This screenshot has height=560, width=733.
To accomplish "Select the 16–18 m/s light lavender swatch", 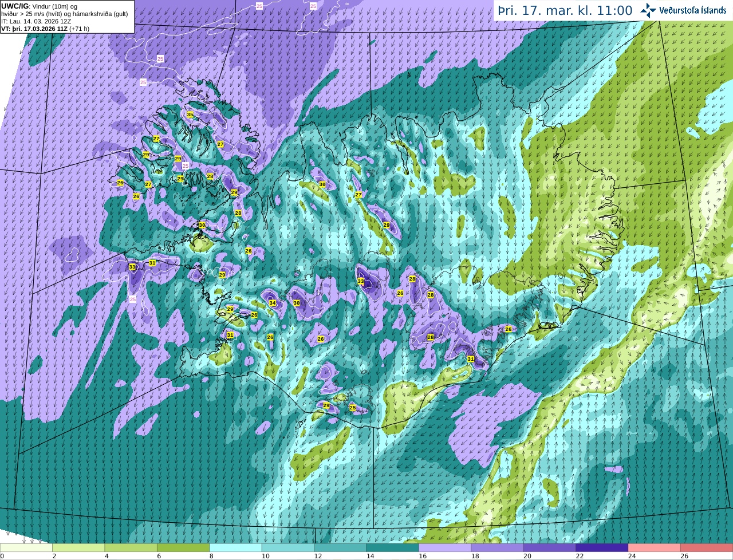I will 445,547.
